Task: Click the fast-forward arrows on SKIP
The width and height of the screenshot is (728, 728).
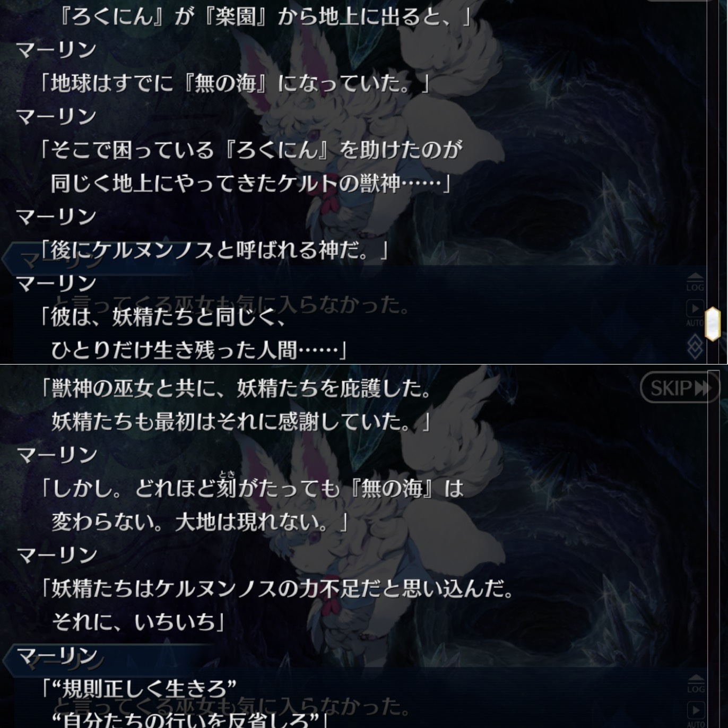Action: (703, 388)
